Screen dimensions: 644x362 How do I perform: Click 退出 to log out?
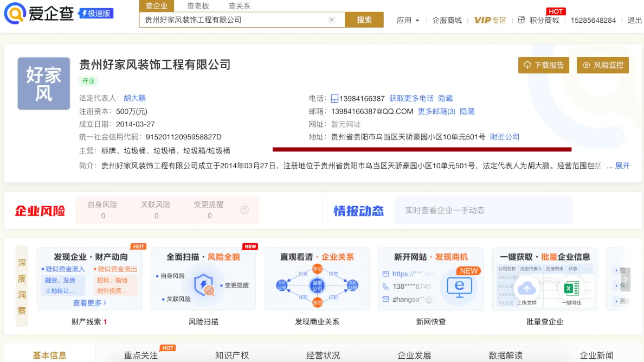click(634, 20)
